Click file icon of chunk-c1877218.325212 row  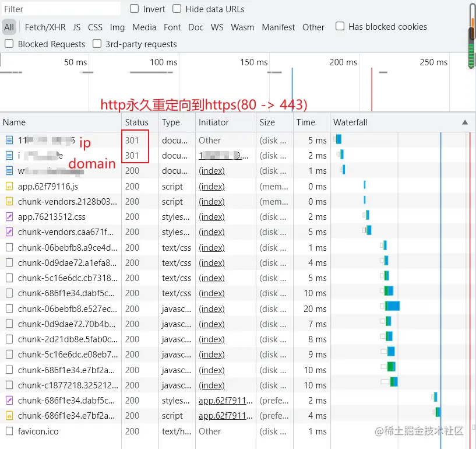click(x=9, y=385)
